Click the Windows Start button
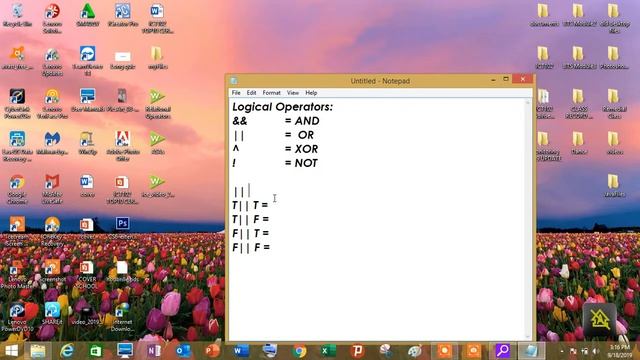The image size is (640, 360). (x=11, y=351)
